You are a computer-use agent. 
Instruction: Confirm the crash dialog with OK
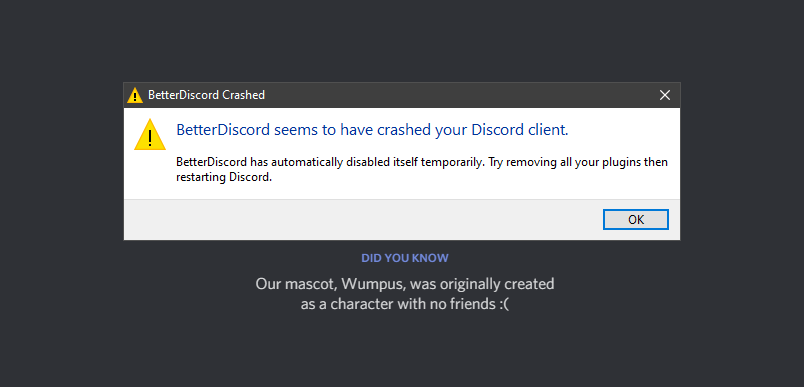coord(636,219)
